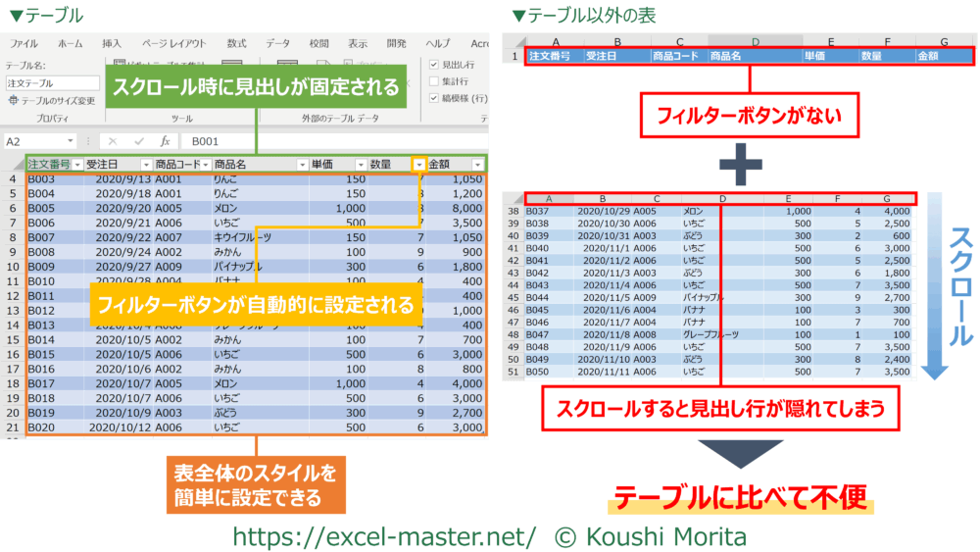Open the highlighted 数量 filter button
Screen dimensions: 980x552
point(419,165)
